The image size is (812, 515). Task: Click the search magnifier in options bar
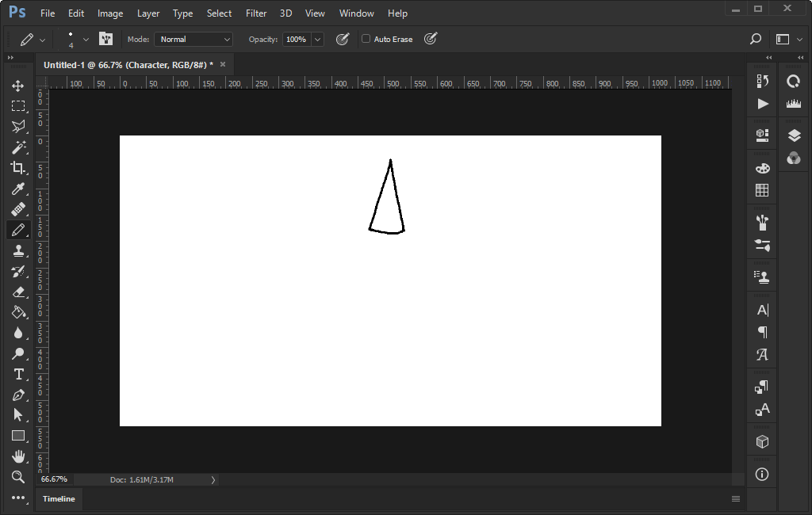pos(756,39)
